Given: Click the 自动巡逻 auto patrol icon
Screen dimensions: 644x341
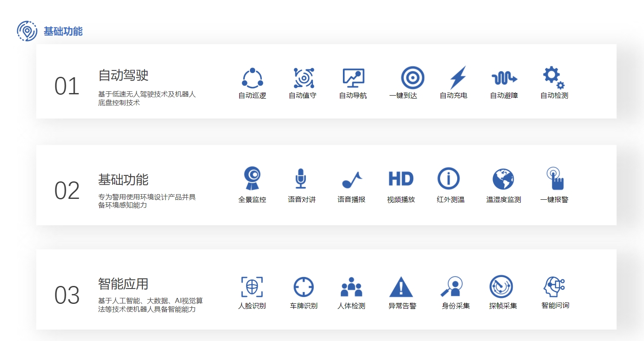Looking at the screenshot, I should (x=252, y=78).
